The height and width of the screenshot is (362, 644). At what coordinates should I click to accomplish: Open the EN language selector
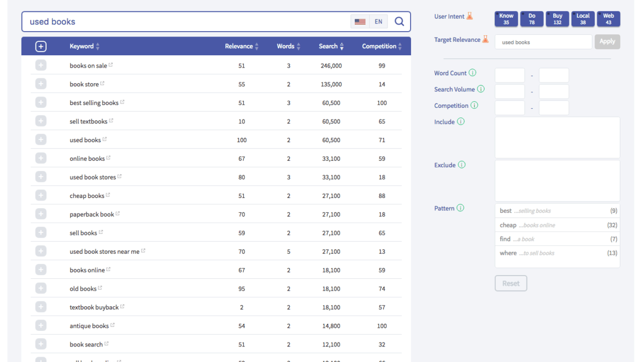pos(378,21)
